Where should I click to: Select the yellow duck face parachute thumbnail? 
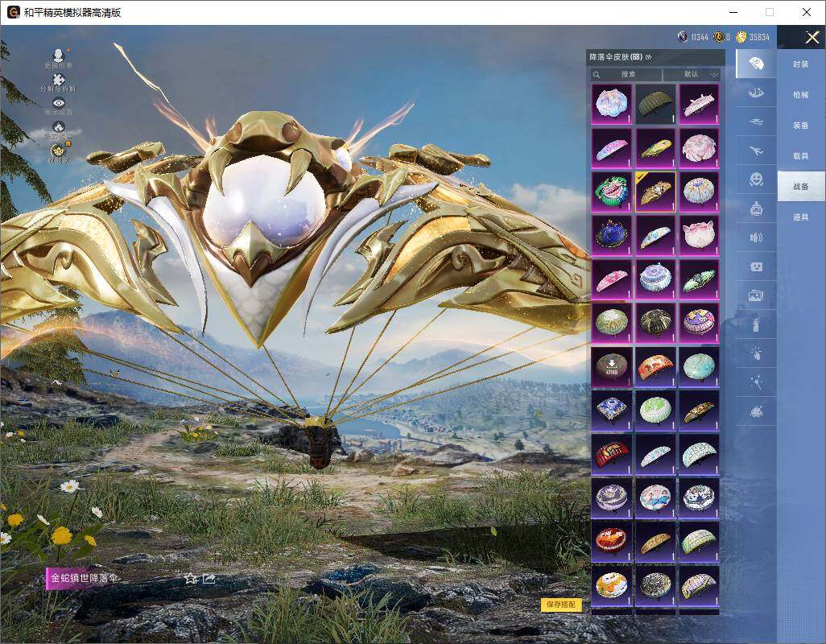coord(612,585)
